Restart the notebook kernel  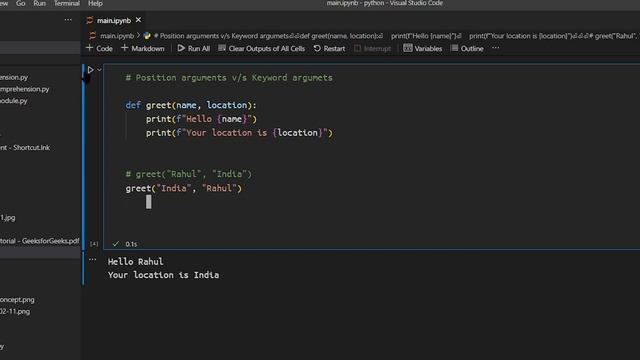(329, 48)
